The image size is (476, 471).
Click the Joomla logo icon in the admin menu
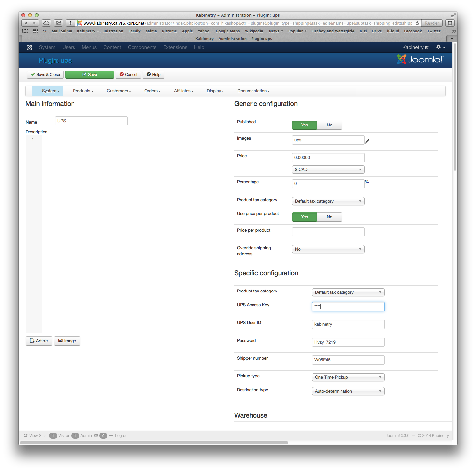pos(30,47)
